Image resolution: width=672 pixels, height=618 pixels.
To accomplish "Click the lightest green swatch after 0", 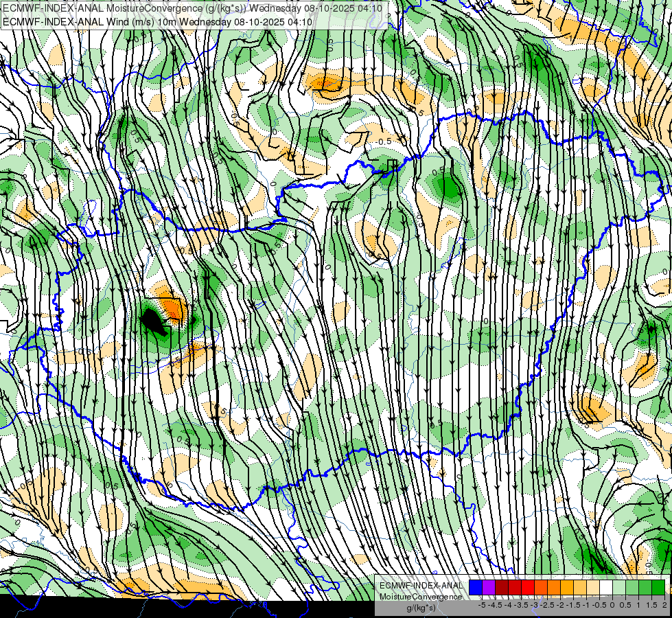I will tap(619, 588).
